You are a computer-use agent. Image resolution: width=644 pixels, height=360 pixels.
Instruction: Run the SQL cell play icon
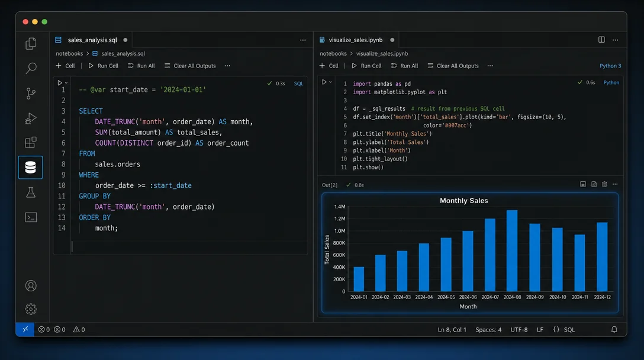[60, 83]
